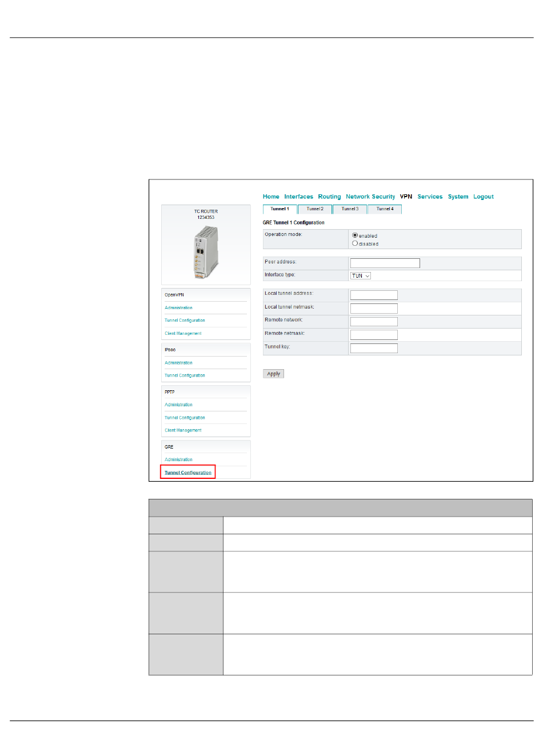Switch to the Tunnel 2 tab
Image resolution: width=543 pixels, height=756 pixels.
click(x=314, y=209)
